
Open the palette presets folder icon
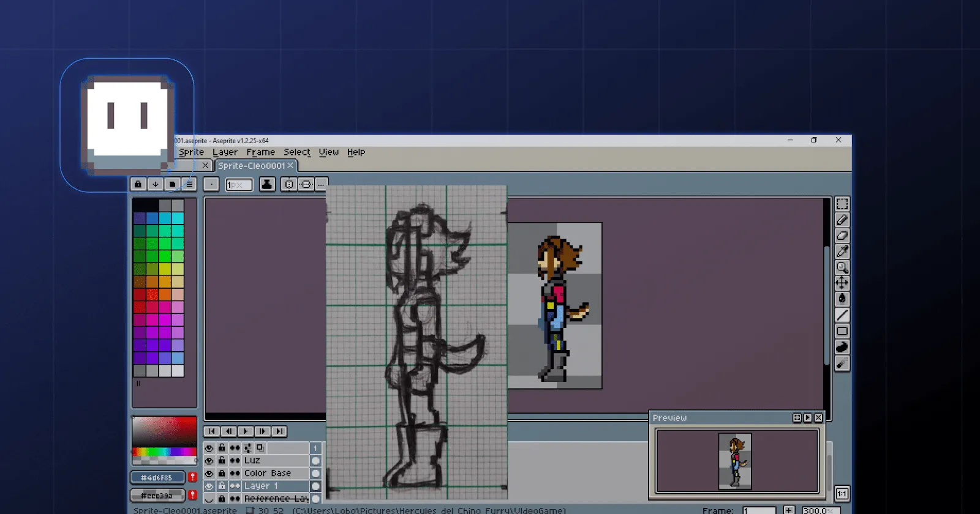(x=172, y=184)
